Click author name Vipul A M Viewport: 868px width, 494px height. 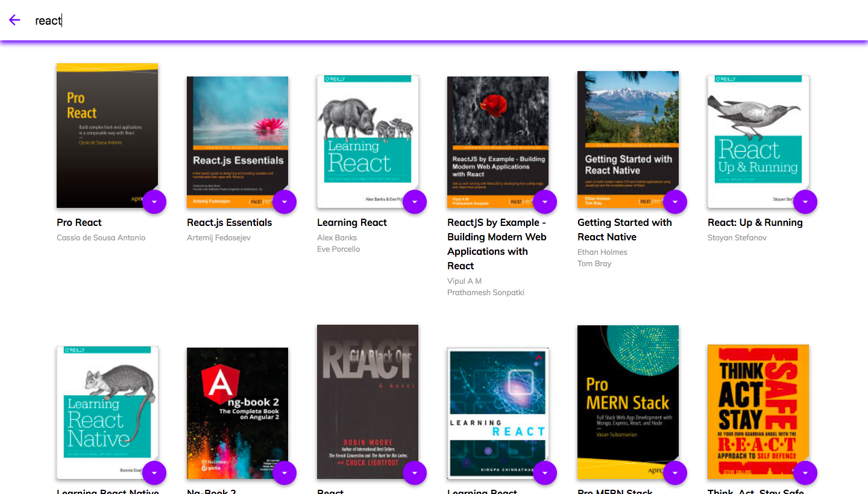pos(464,281)
